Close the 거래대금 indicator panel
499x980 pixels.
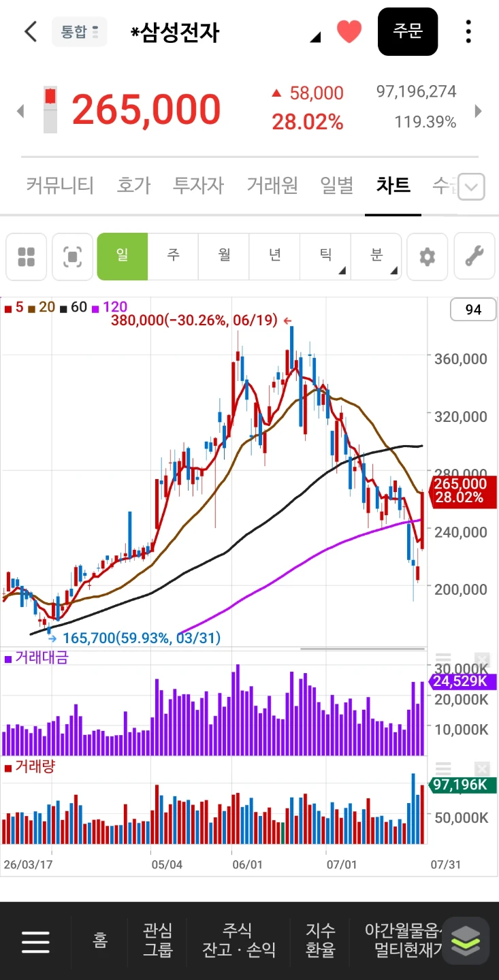click(482, 660)
